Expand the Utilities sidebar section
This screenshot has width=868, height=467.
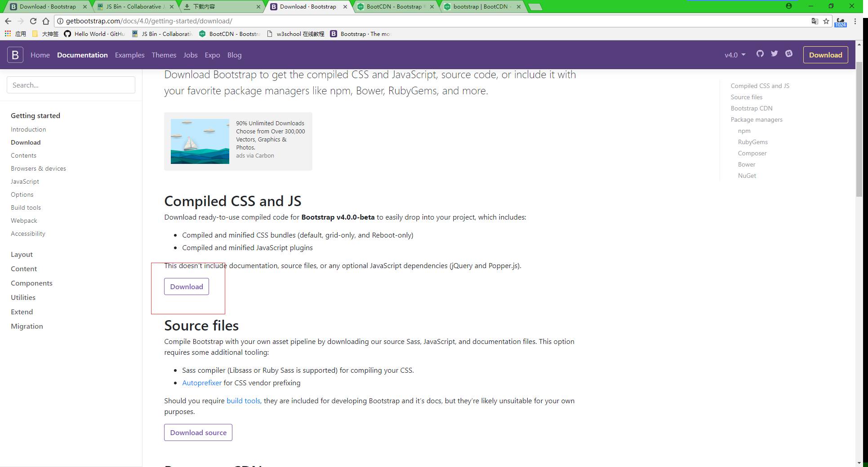(x=23, y=297)
